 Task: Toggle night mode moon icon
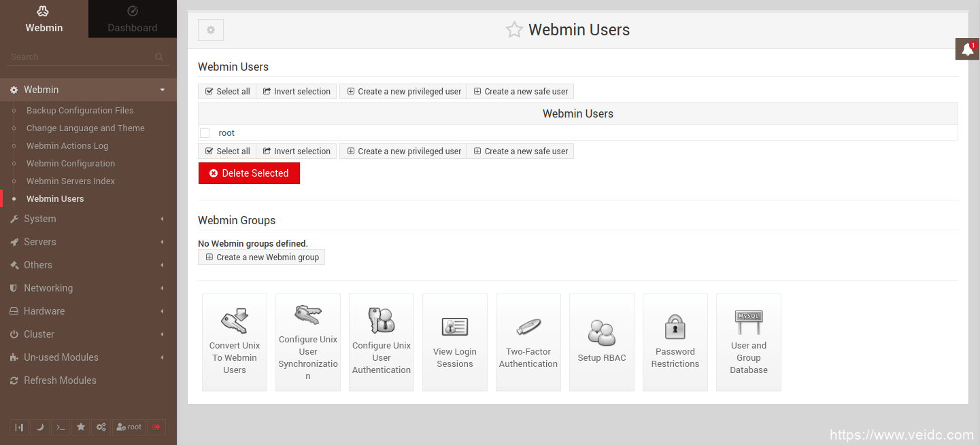tap(40, 427)
